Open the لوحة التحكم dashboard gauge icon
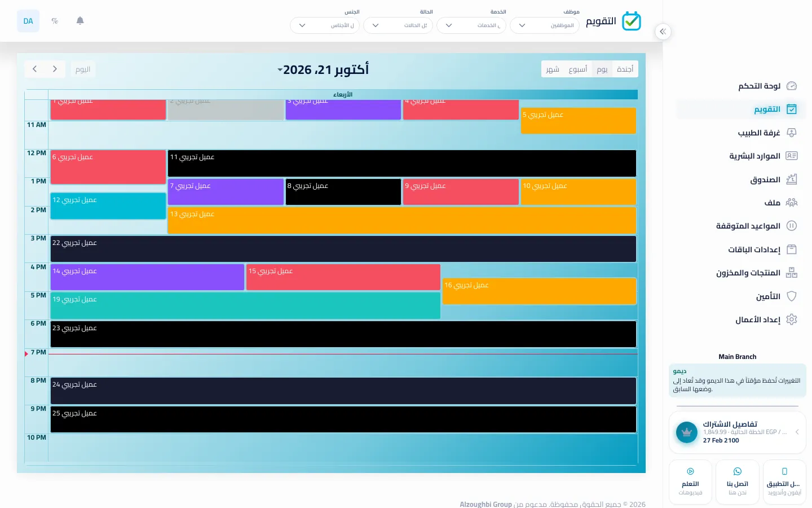 coord(792,86)
